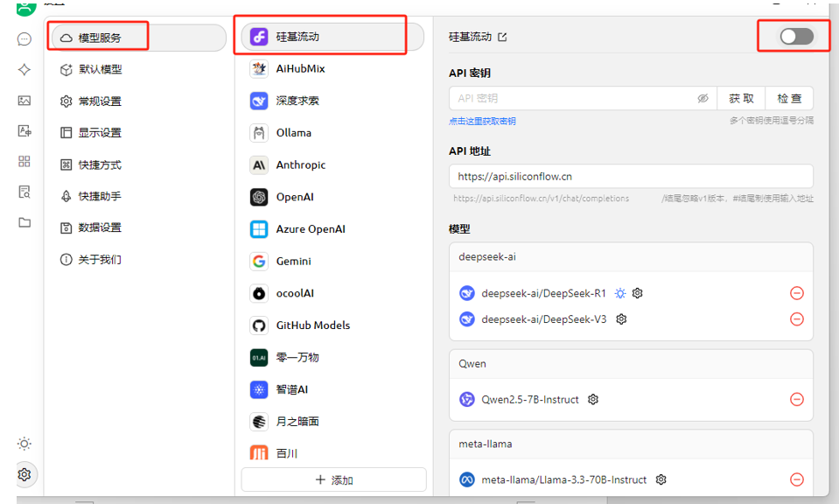Click the 添加 provider button
Image resolution: width=839 pixels, height=504 pixels.
(334, 479)
